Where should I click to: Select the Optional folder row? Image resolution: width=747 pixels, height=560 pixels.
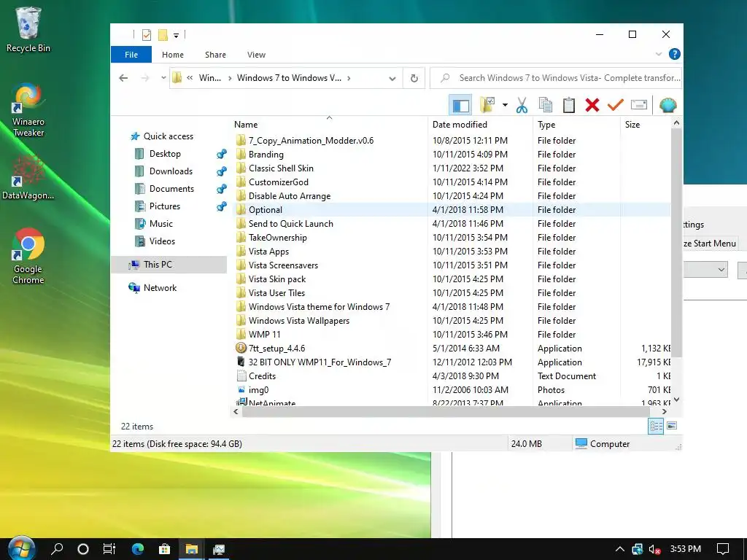tap(451, 210)
